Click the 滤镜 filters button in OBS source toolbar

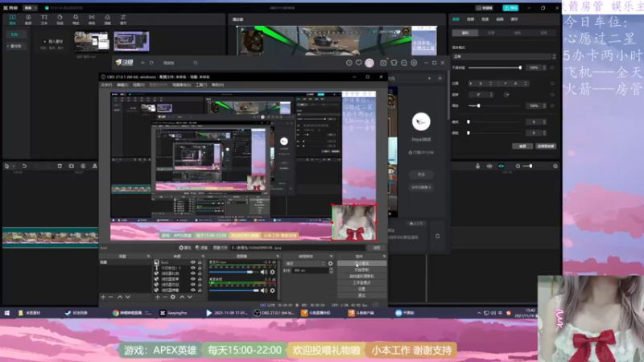pos(201,248)
